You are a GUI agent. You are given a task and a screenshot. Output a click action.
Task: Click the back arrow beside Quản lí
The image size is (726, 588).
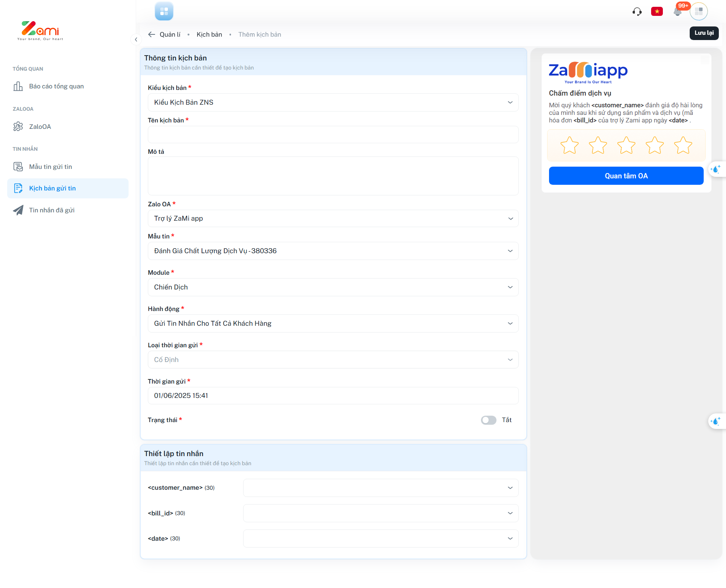pyautogui.click(x=152, y=34)
